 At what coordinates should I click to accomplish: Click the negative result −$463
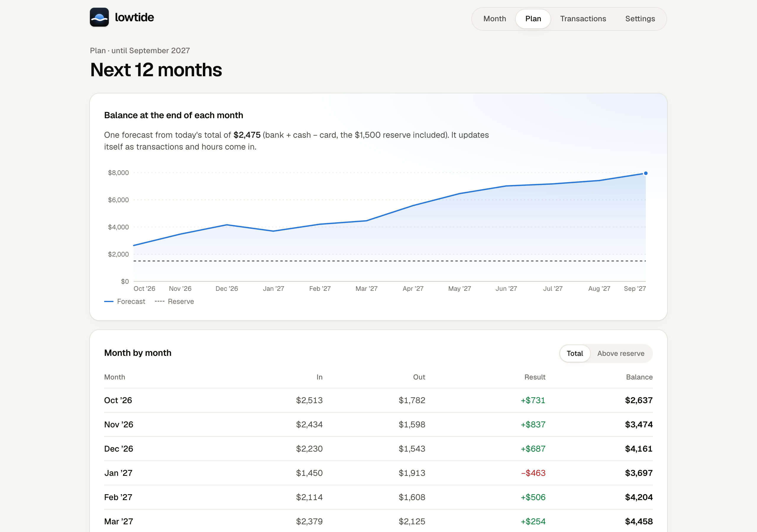533,473
